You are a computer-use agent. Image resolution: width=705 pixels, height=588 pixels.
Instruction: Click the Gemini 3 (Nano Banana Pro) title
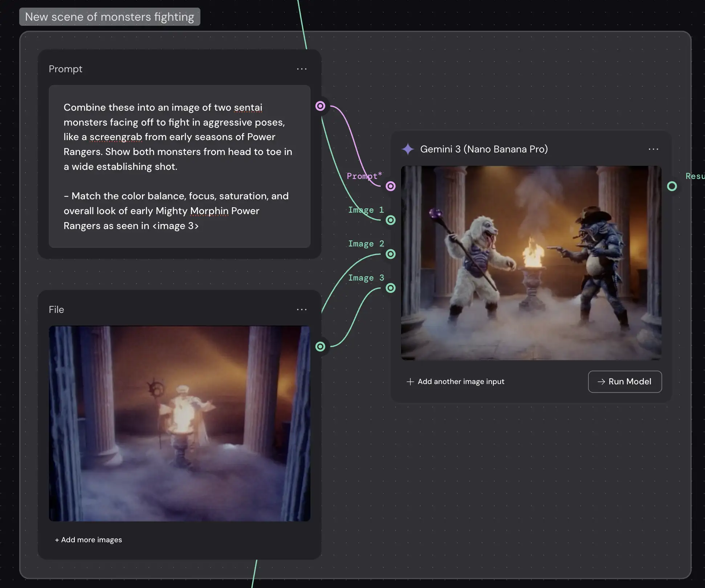[484, 149]
